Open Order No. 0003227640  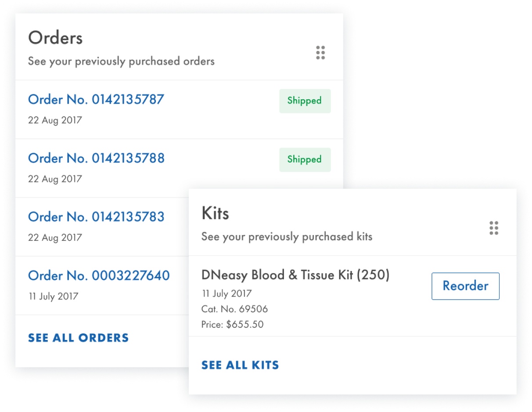99,276
